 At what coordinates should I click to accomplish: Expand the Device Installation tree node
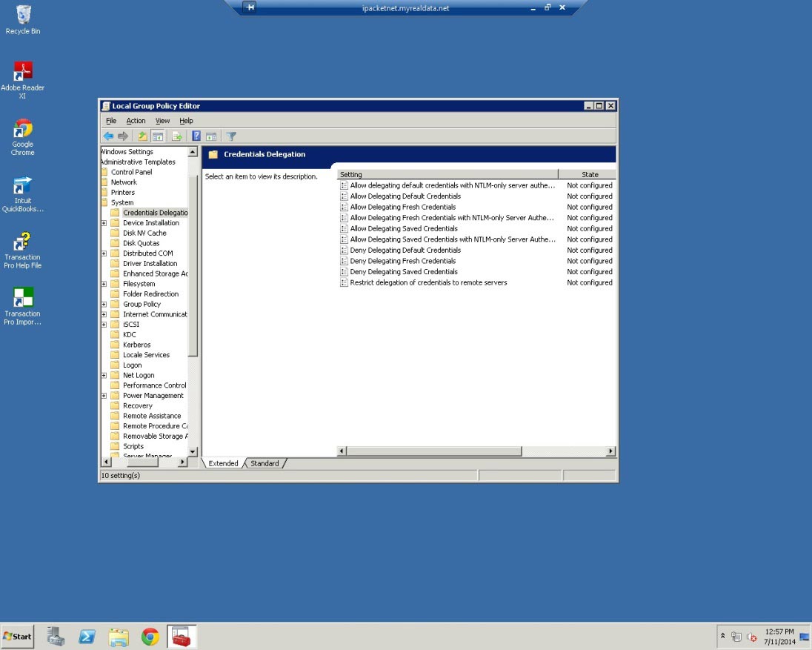104,223
